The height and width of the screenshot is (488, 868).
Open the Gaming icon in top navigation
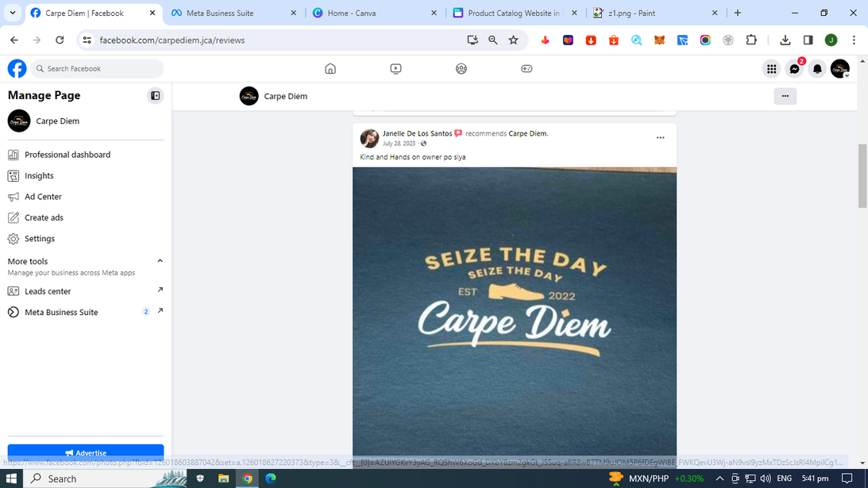click(x=527, y=68)
